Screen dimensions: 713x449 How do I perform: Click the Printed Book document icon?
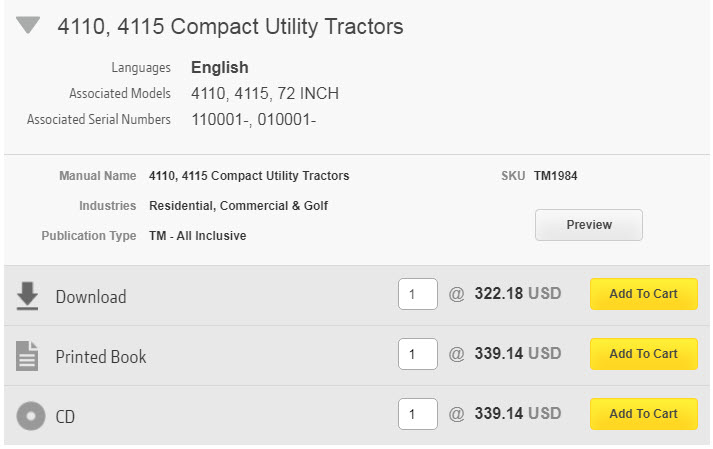pos(28,356)
